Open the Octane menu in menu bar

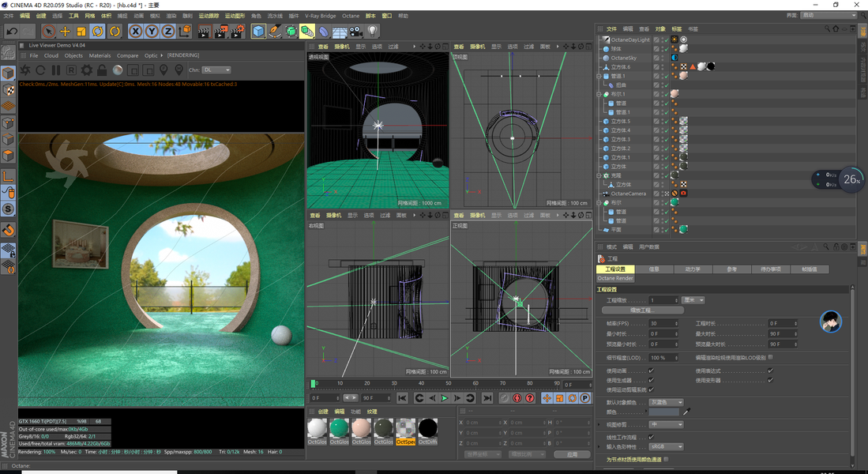pos(351,16)
